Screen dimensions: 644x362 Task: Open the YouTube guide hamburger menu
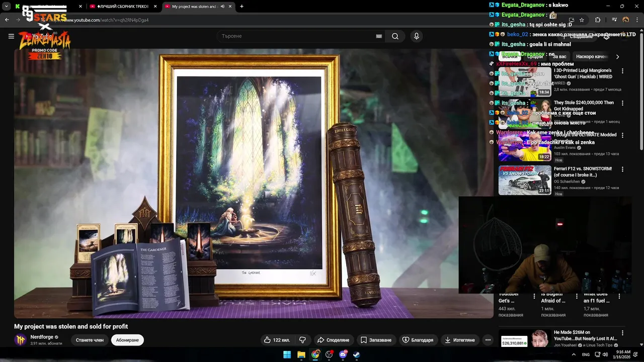(11, 36)
